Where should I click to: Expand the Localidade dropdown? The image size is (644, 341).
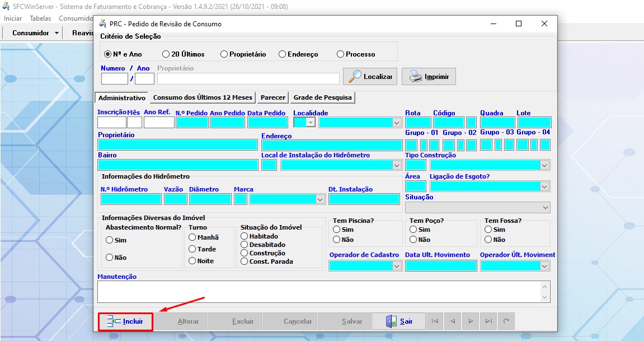pos(397,123)
